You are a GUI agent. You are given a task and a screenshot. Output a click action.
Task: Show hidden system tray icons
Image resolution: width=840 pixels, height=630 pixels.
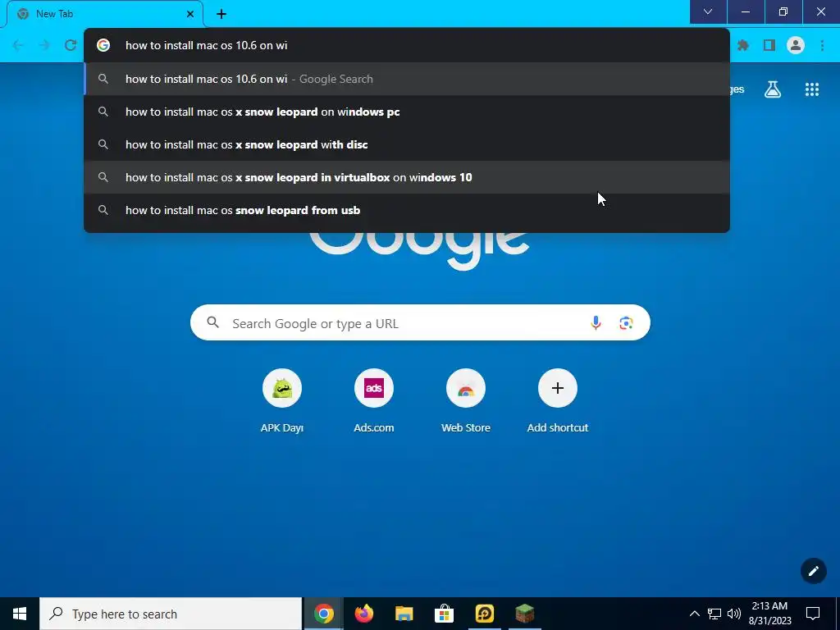694,614
